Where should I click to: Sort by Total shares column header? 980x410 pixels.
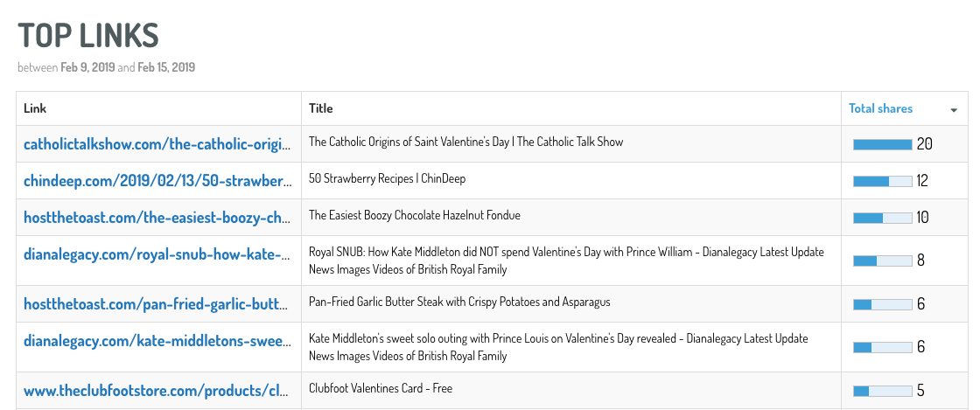(x=880, y=108)
